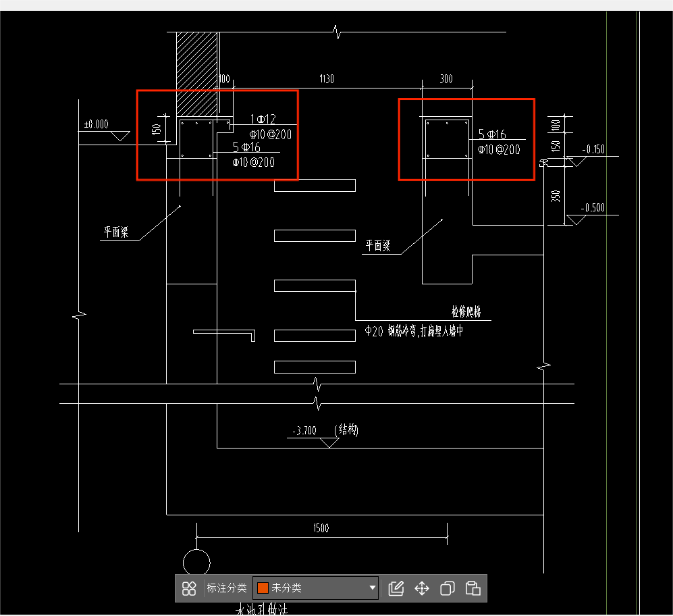The width and height of the screenshot is (673, 616).
Task: Select the -0.500 elevation text
Action: [593, 207]
